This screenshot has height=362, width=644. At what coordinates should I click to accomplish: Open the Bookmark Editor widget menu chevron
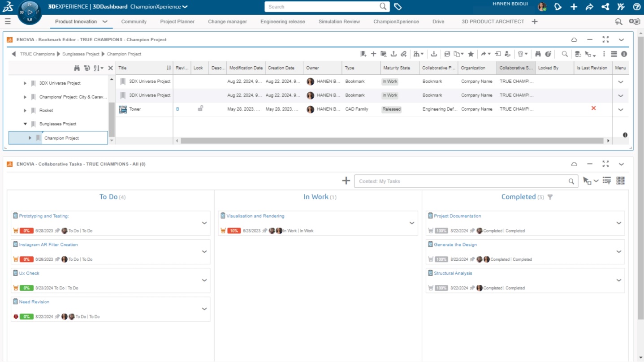coord(621,39)
